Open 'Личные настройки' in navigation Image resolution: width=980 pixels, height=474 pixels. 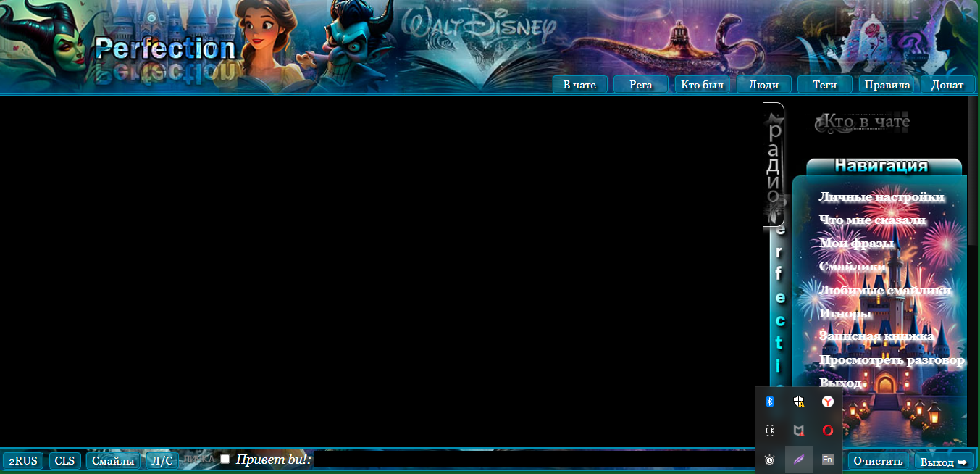click(x=881, y=197)
